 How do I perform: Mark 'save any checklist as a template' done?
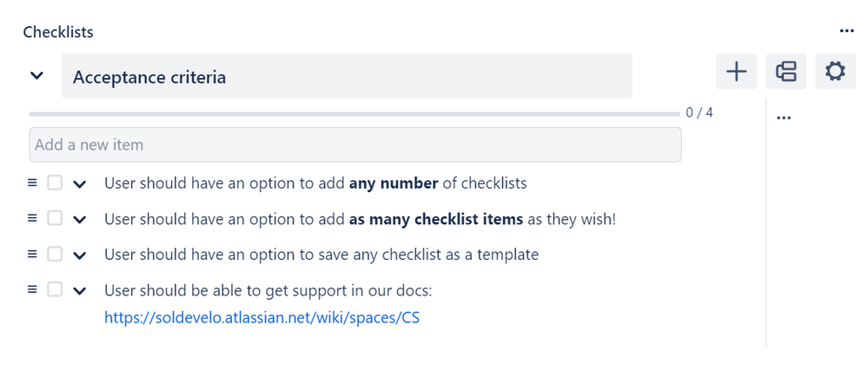54,254
